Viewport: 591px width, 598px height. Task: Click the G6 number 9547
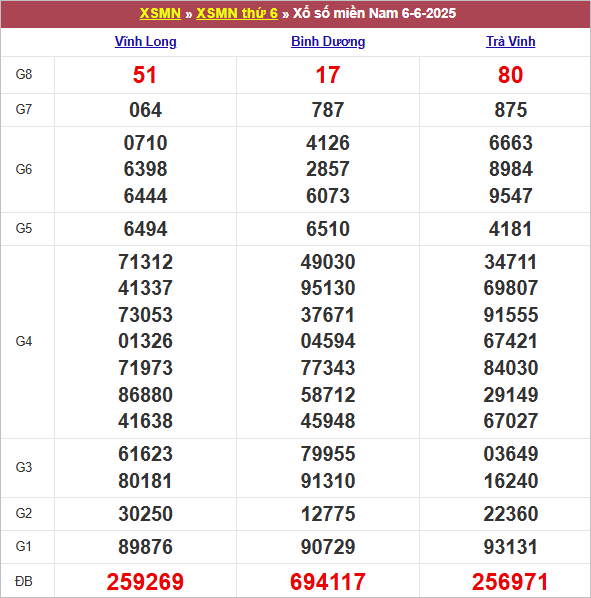click(x=511, y=196)
